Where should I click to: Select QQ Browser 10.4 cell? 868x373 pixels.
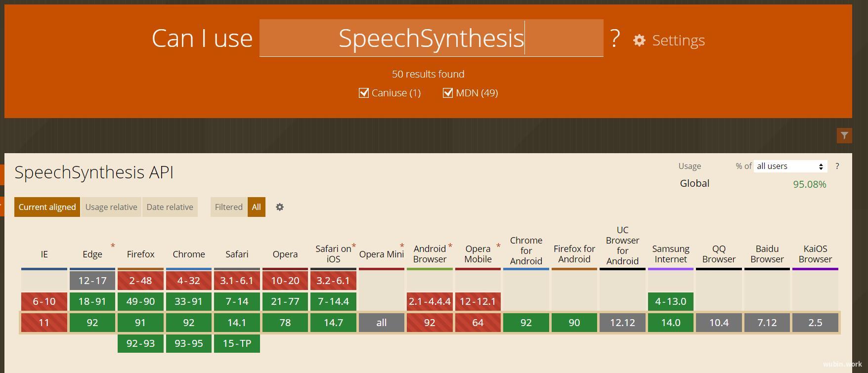coord(719,323)
